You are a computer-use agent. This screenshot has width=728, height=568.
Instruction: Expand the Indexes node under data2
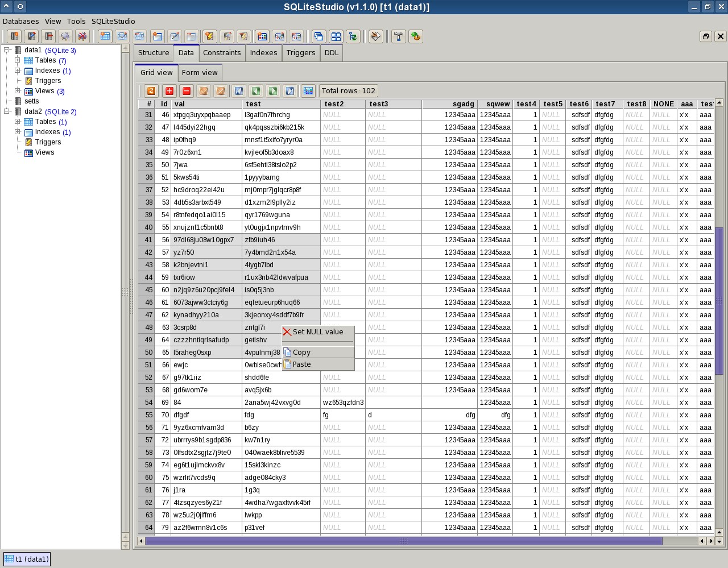[18, 132]
